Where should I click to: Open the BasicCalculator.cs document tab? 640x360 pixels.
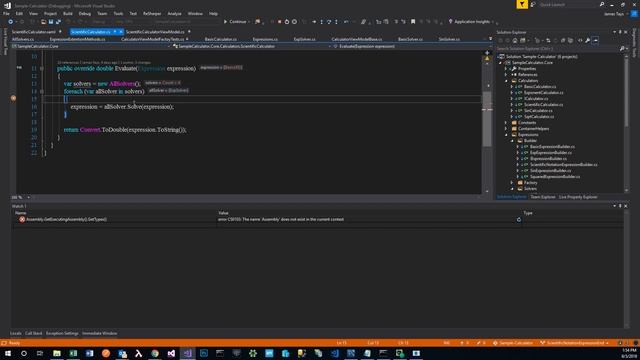pos(220,39)
